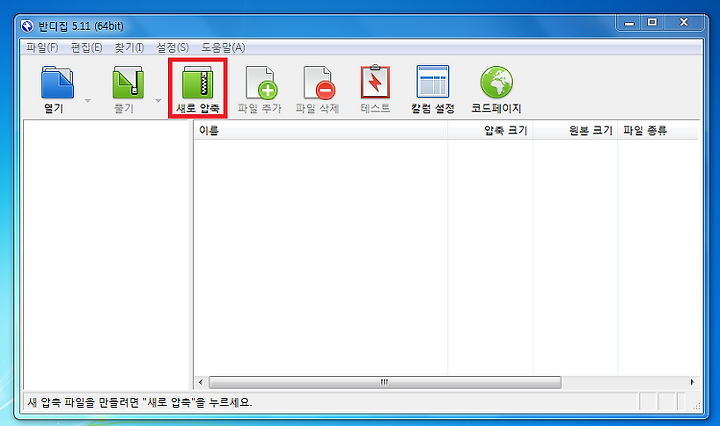Click the scrollbar right arrow
Viewport: 720px width, 426px height.
(x=692, y=382)
